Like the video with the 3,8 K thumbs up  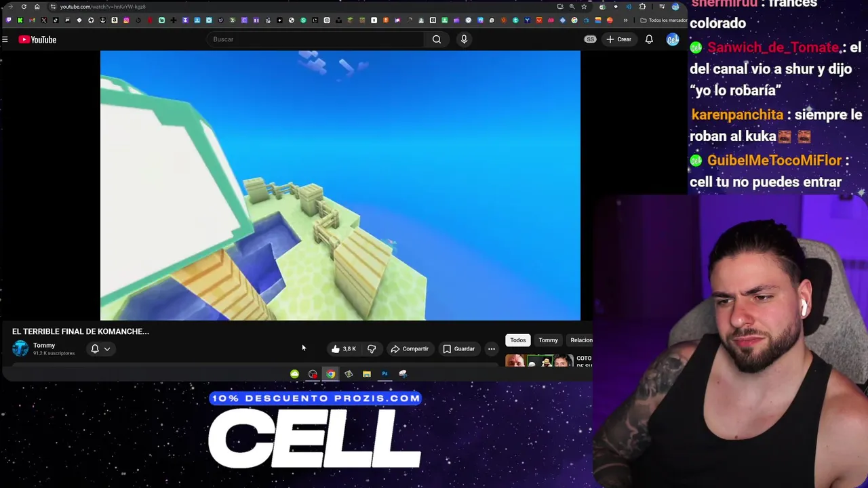[344, 349]
